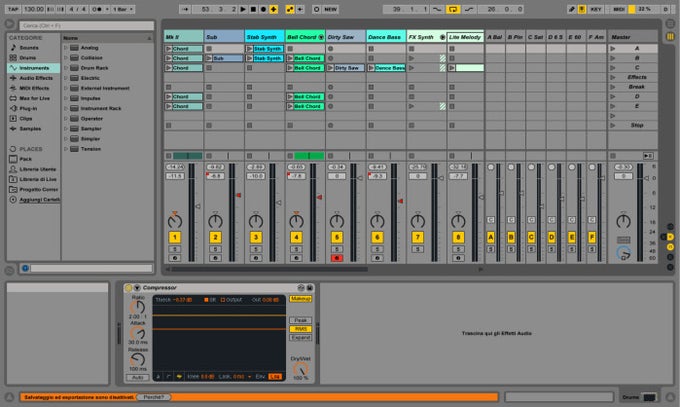The width and height of the screenshot is (680, 407).
Task: Select Max for Live category
Action: pyautogui.click(x=34, y=98)
